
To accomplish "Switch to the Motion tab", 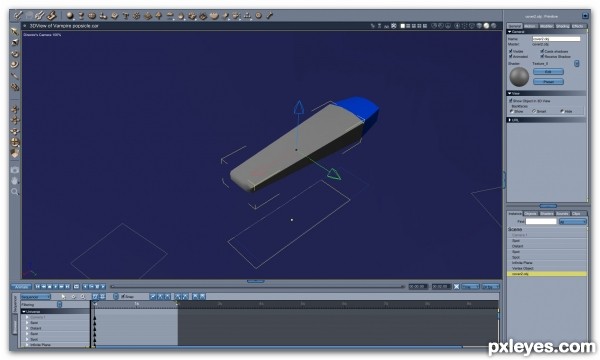I will pos(530,26).
